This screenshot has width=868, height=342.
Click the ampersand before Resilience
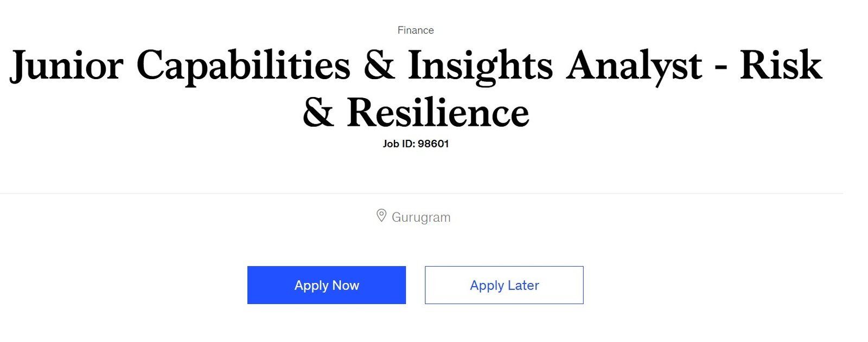(318, 113)
